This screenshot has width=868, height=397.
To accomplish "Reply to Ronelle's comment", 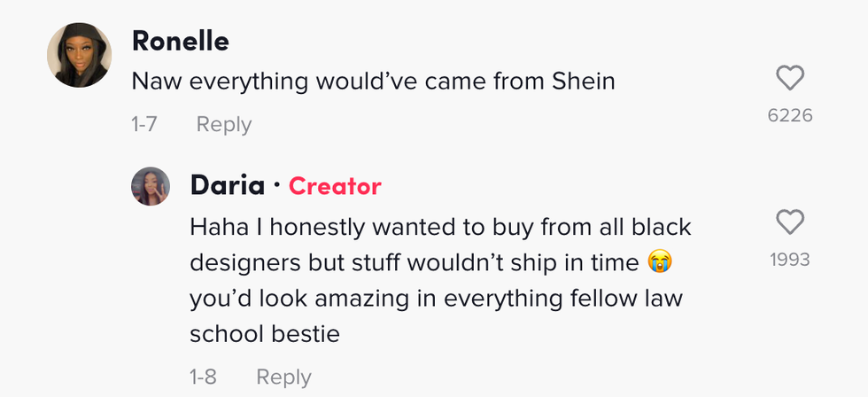I will [223, 125].
